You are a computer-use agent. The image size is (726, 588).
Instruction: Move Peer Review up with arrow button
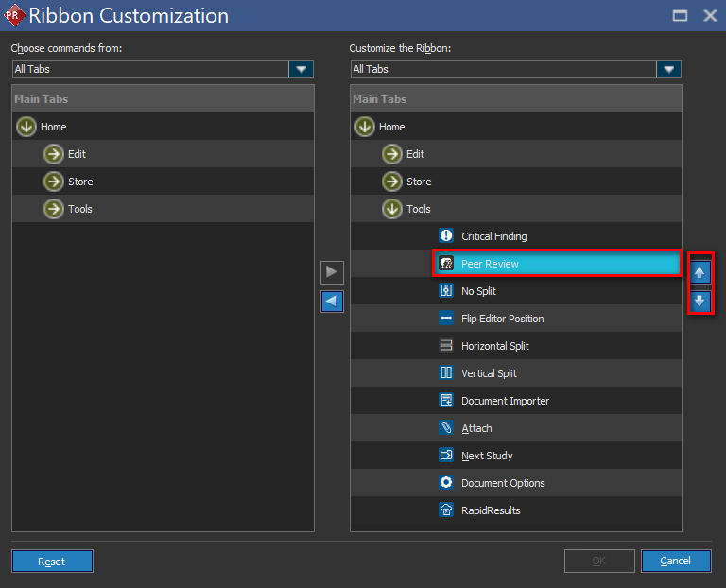[700, 273]
